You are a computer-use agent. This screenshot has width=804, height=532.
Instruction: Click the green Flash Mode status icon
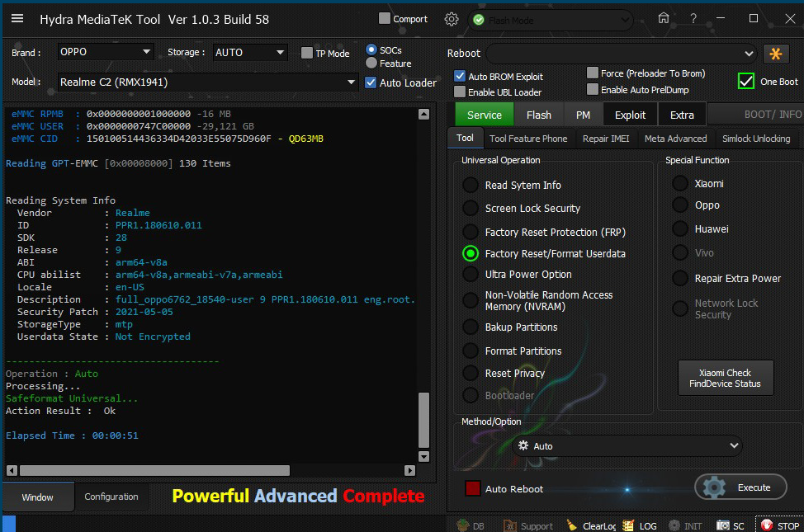coord(479,20)
